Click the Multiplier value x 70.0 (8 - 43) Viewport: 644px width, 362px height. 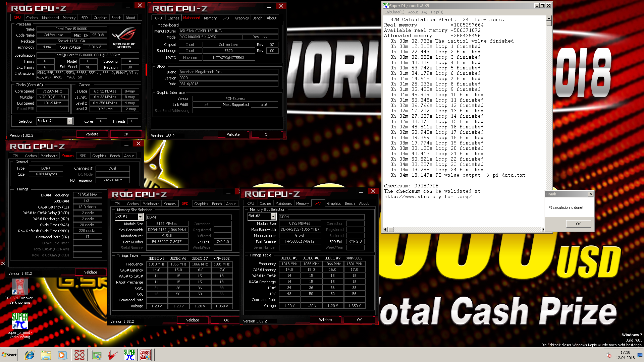pos(52,97)
